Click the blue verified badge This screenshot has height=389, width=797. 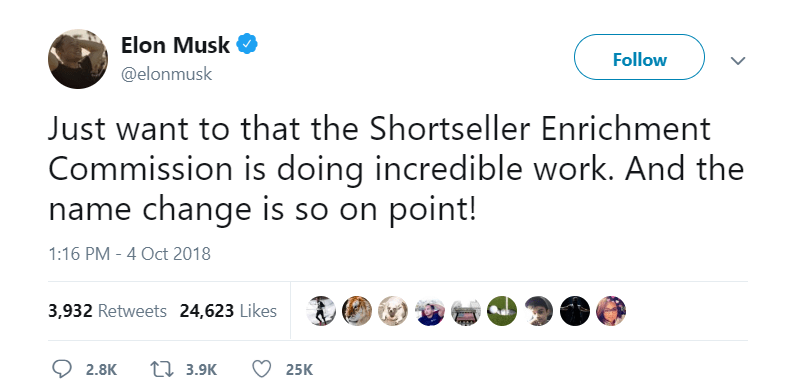(247, 45)
